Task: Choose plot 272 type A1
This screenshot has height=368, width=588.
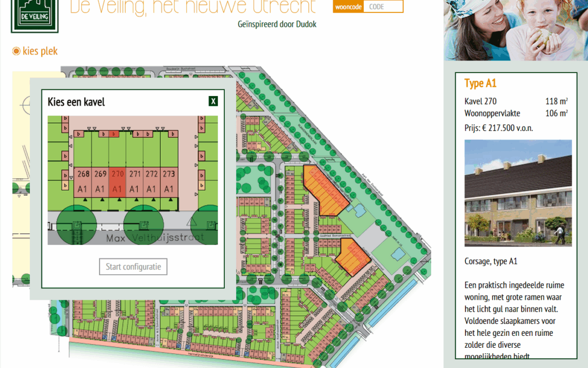Action: click(152, 182)
